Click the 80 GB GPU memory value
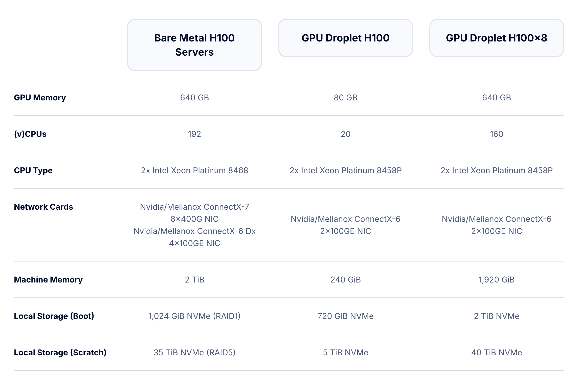 coord(345,98)
